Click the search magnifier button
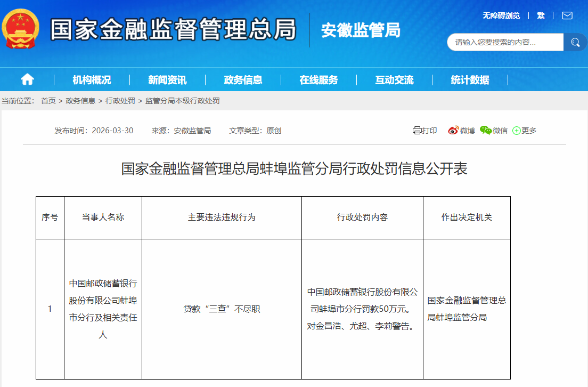The image size is (588, 387). coord(575,42)
